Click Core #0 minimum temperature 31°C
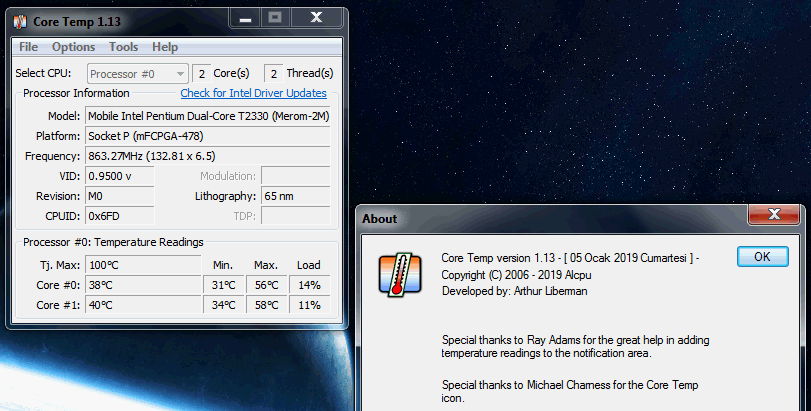The image size is (811, 411). coord(224,285)
